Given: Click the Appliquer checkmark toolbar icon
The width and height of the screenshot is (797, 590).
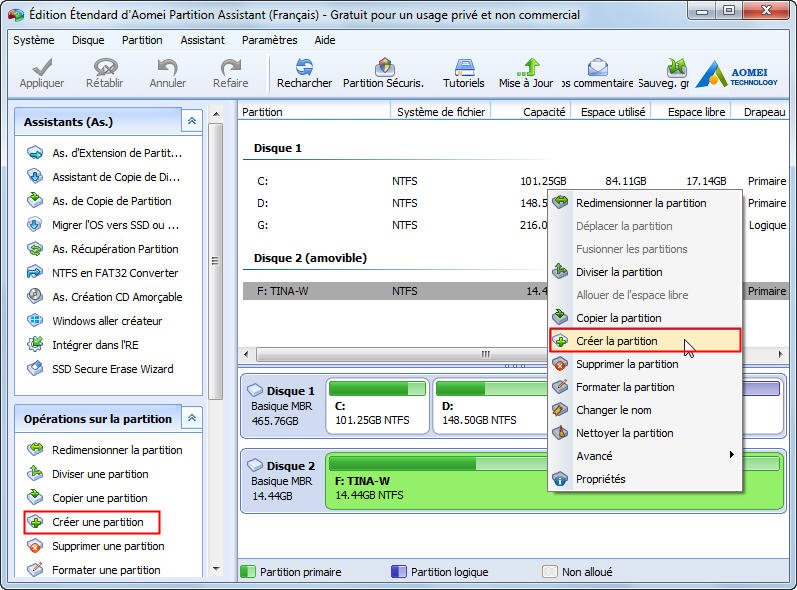Looking at the screenshot, I should tap(42, 67).
